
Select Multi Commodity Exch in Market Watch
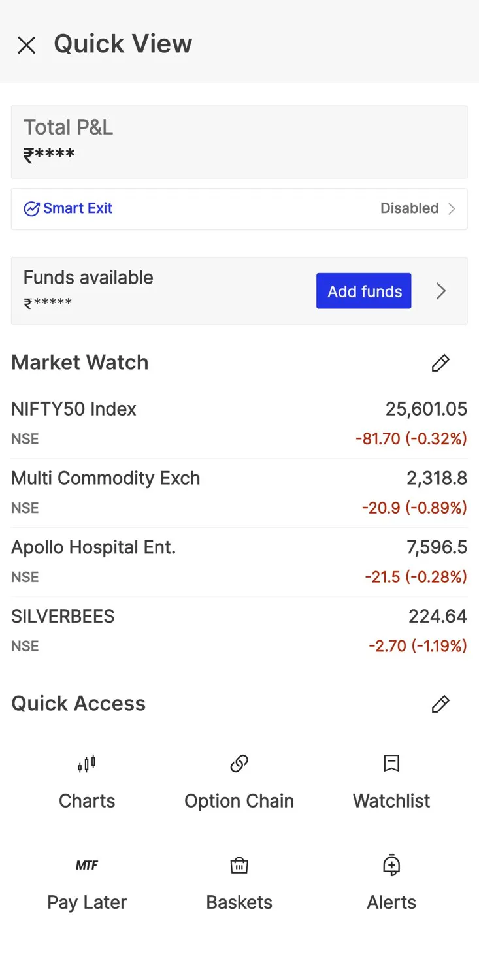(239, 493)
